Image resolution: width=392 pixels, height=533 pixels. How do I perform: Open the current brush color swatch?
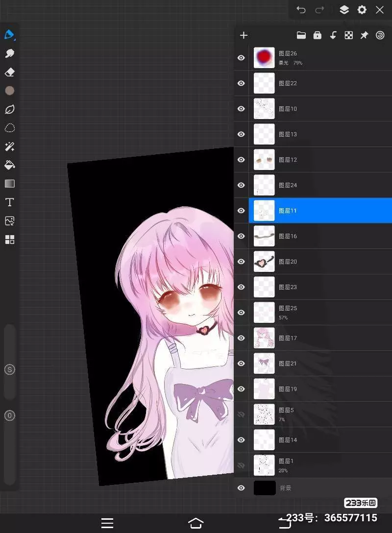pos(10,91)
